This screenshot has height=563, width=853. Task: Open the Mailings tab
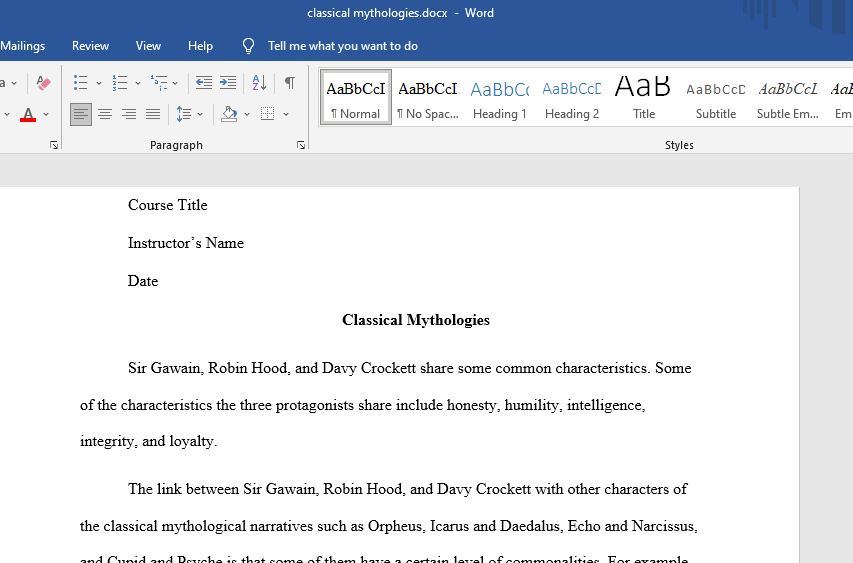(22, 46)
